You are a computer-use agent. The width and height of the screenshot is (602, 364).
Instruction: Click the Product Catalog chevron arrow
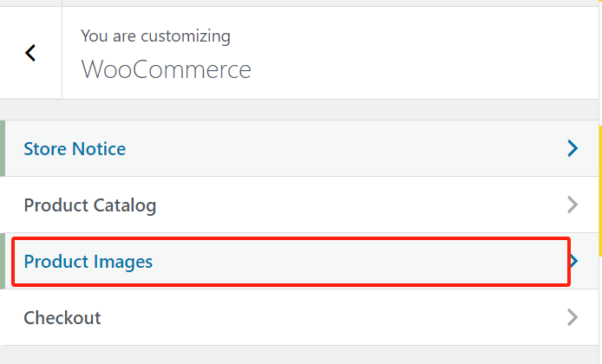click(x=572, y=205)
